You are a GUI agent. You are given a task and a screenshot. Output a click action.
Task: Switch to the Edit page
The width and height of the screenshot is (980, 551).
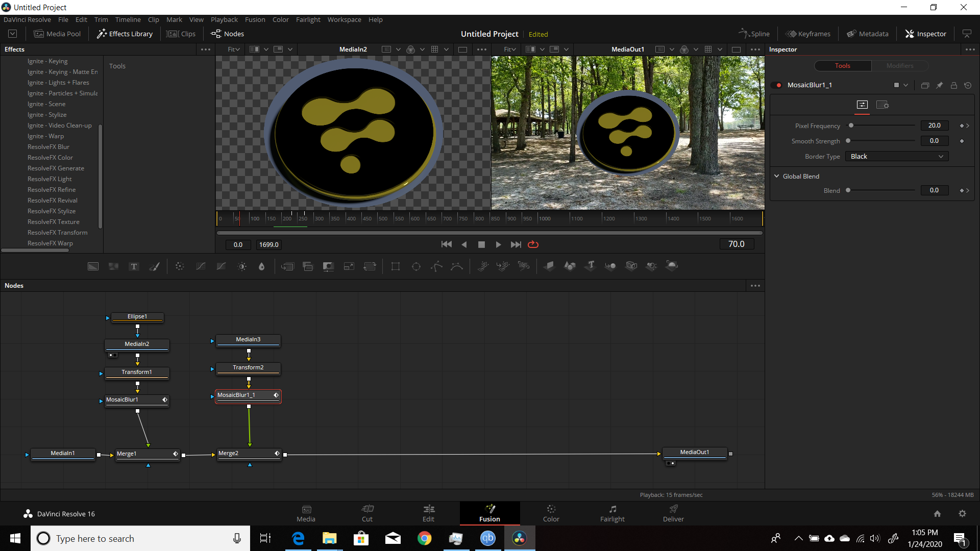tap(428, 513)
